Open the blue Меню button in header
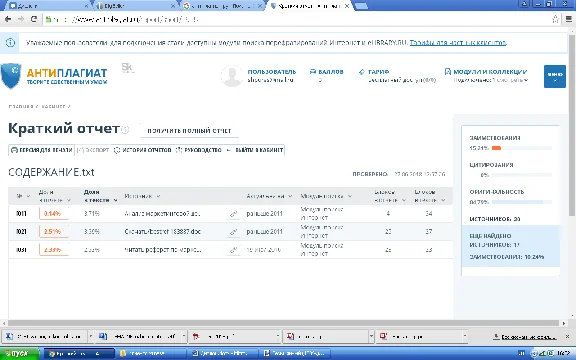 [x=555, y=76]
